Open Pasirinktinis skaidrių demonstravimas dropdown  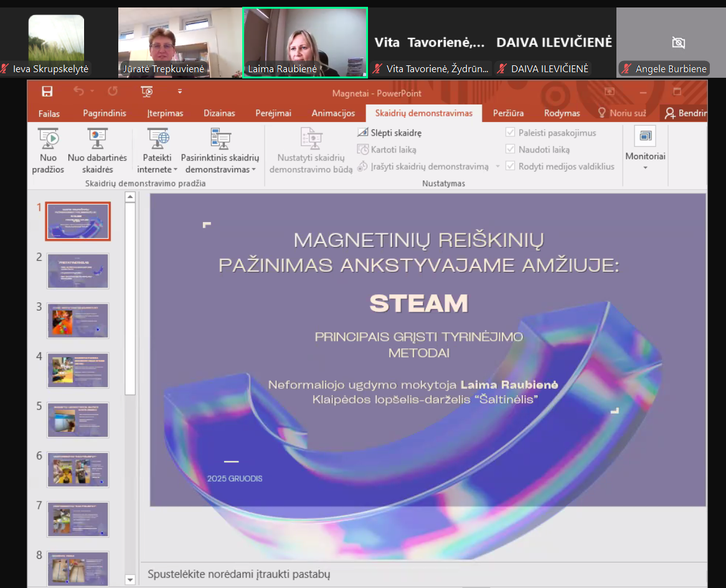coord(254,170)
